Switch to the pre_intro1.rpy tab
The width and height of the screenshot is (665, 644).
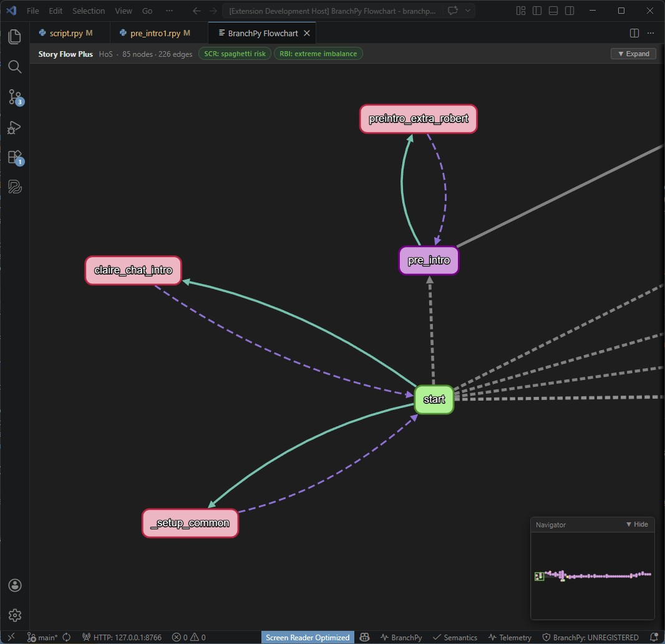point(157,32)
